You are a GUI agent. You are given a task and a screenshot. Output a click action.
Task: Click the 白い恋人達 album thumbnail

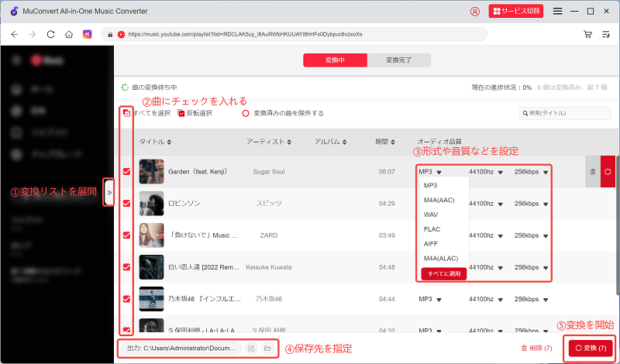(x=151, y=267)
